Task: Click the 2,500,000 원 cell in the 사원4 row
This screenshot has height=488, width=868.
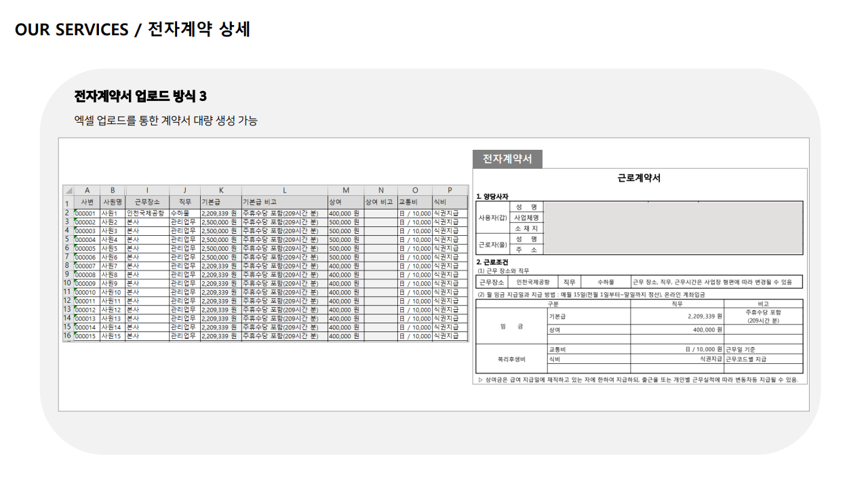Action: (x=220, y=239)
